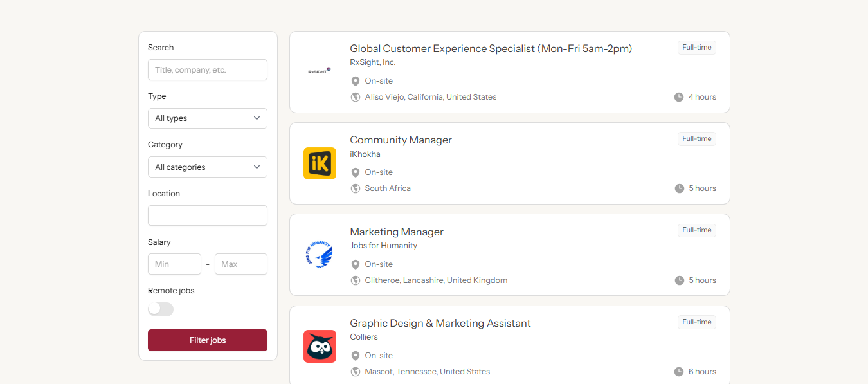Click the clock icon beside 4 hours
The image size is (868, 384).
tap(679, 97)
